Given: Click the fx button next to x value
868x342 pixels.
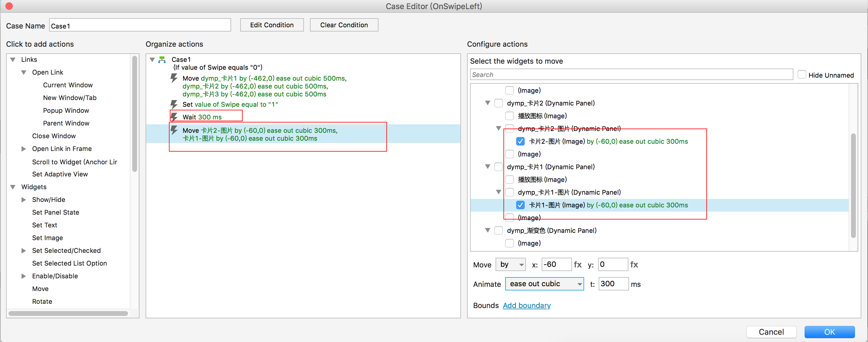Looking at the screenshot, I should pyautogui.click(x=577, y=264).
